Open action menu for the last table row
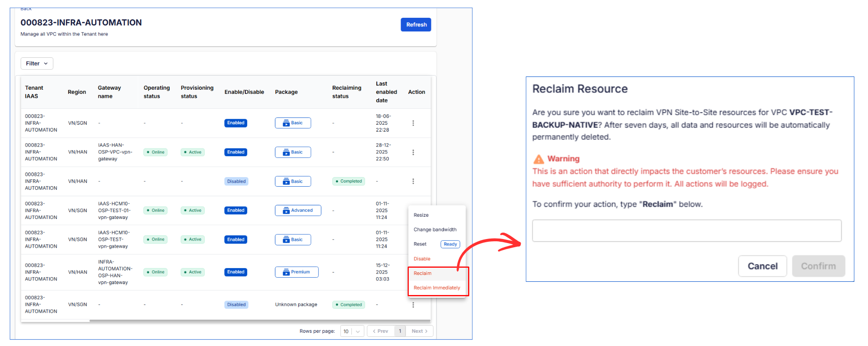 point(413,305)
